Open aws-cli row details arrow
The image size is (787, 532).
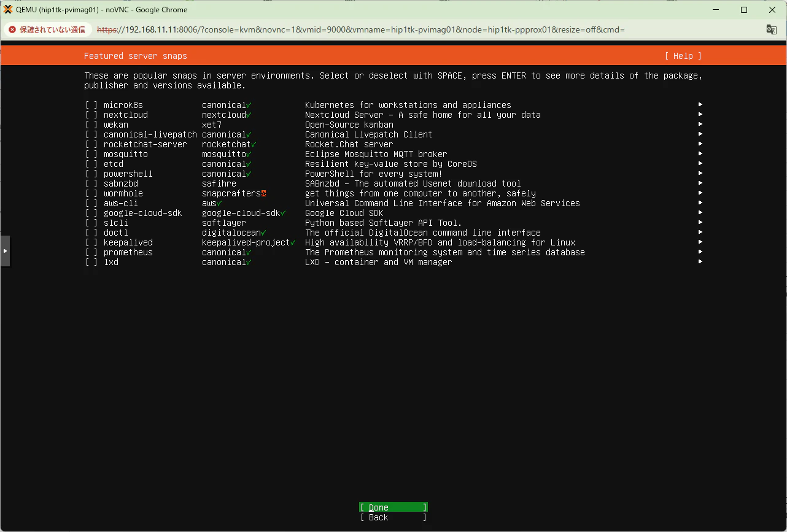(x=700, y=203)
